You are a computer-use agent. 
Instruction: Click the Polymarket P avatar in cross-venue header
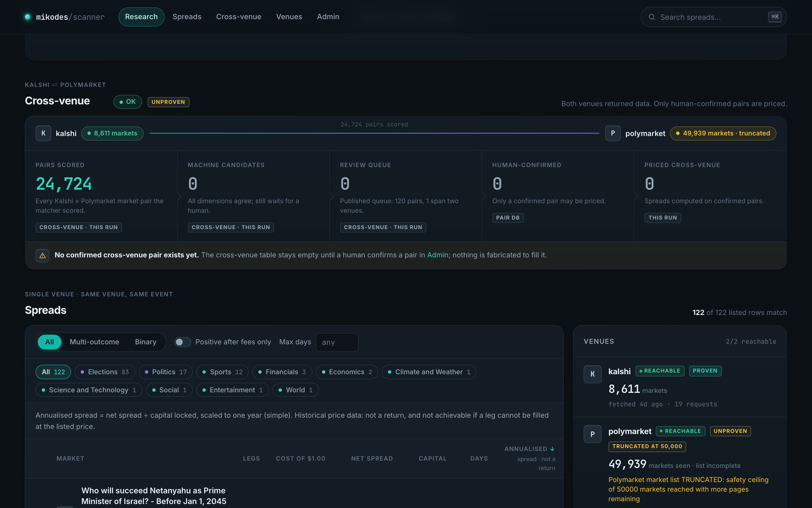click(613, 133)
